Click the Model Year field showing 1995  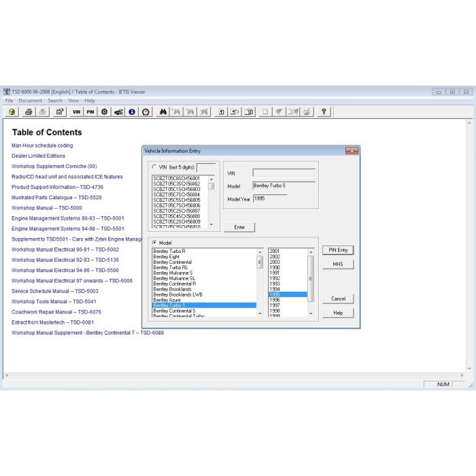point(270,199)
